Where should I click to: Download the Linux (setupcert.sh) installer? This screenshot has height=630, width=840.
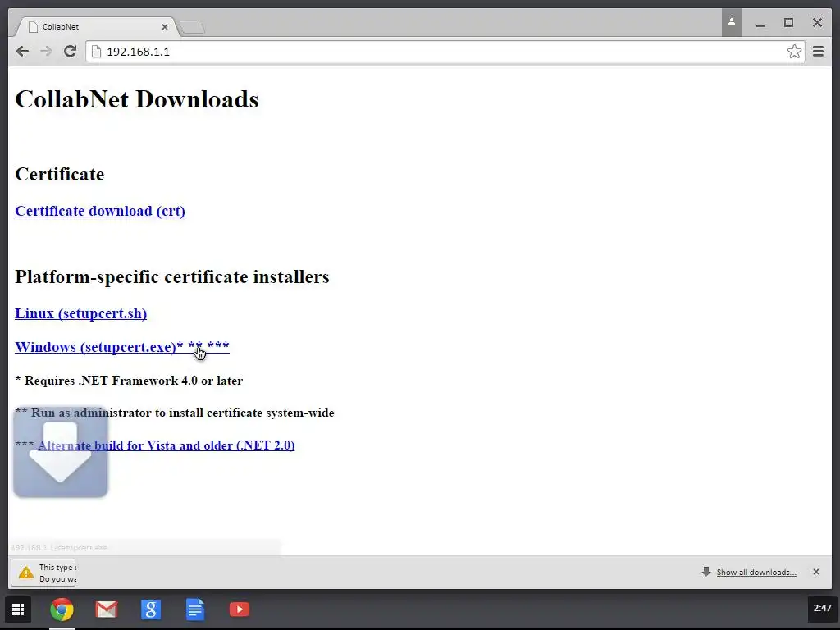pyautogui.click(x=81, y=313)
